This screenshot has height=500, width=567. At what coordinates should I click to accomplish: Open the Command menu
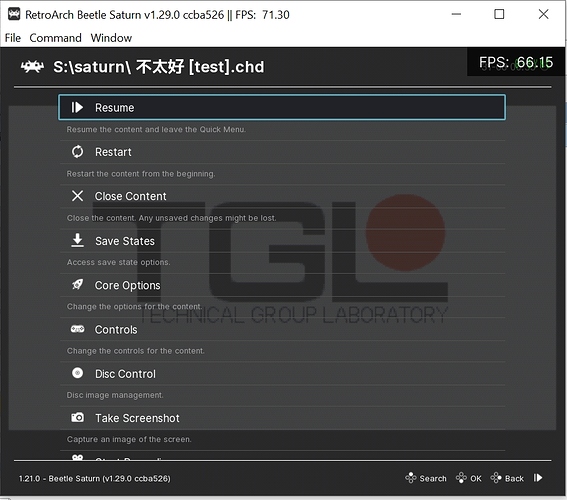55,38
